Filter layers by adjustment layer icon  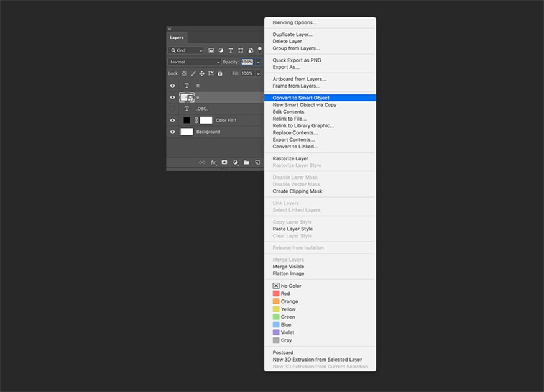tap(221, 50)
